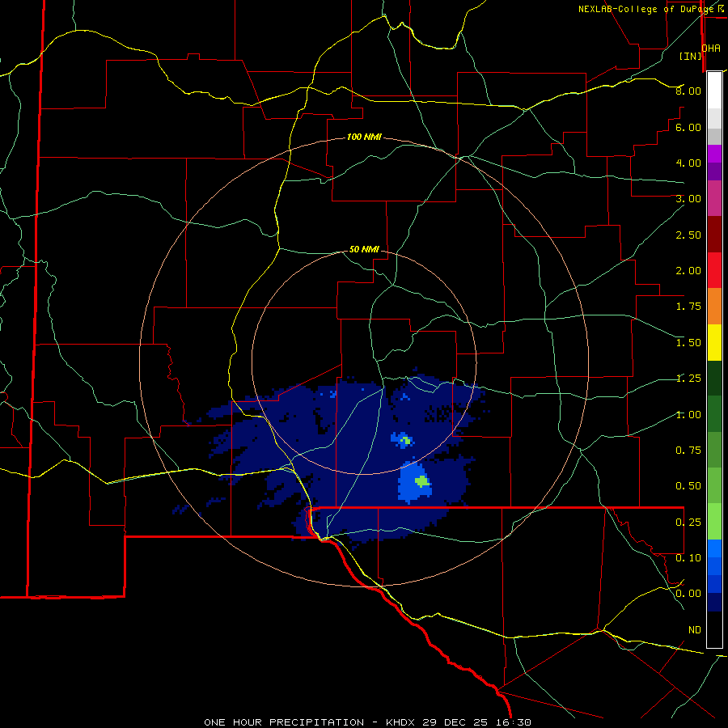Click the 0.75 legend value
The image size is (728, 728).
tap(688, 451)
